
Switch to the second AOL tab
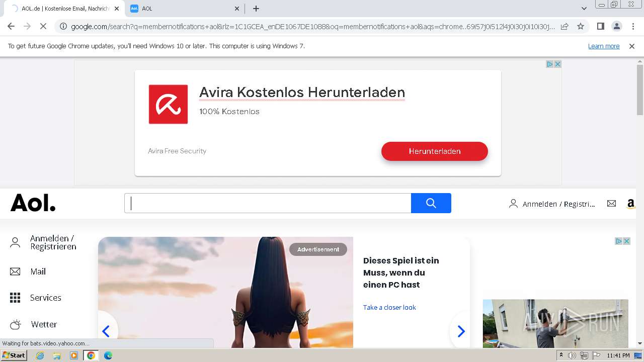point(185,9)
